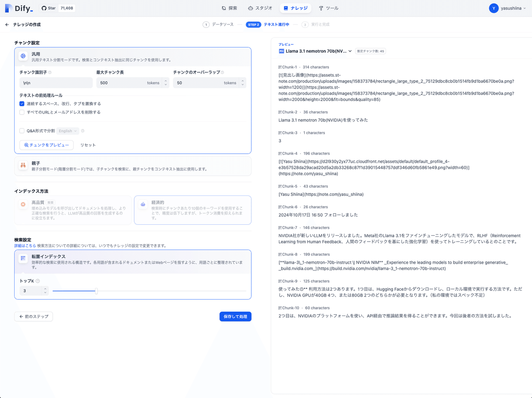Open GitHub Star badge
This screenshot has height=398, width=532.
(x=57, y=8)
